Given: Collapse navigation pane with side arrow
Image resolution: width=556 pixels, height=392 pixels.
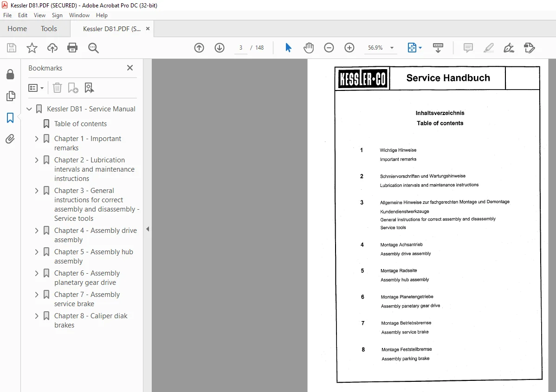Looking at the screenshot, I should point(148,229).
